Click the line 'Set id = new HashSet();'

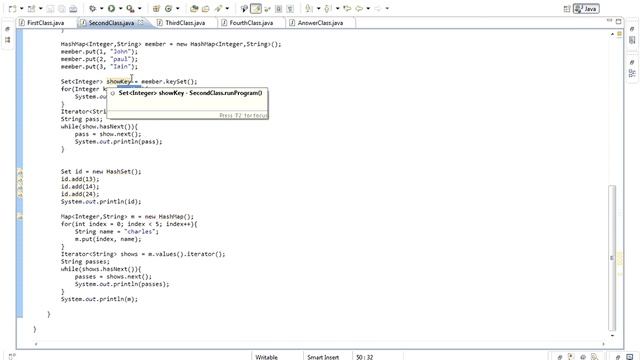(x=101, y=172)
